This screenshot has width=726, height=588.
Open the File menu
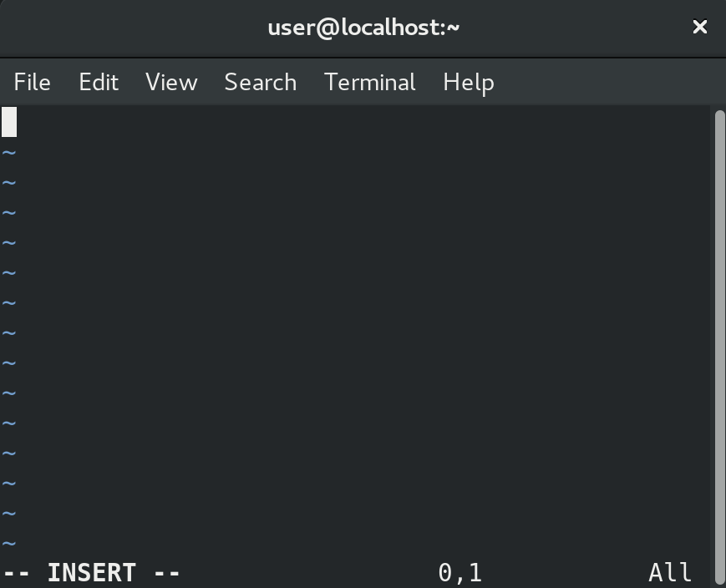(x=32, y=82)
